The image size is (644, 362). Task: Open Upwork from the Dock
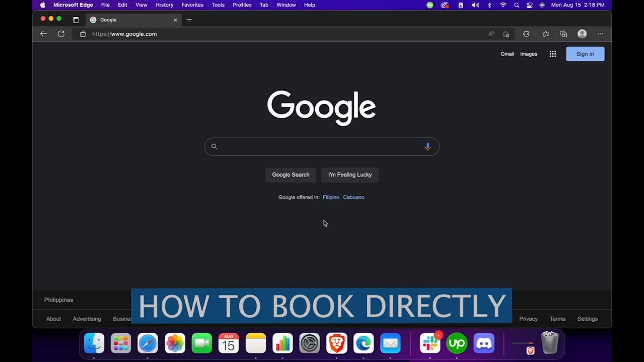(x=457, y=344)
